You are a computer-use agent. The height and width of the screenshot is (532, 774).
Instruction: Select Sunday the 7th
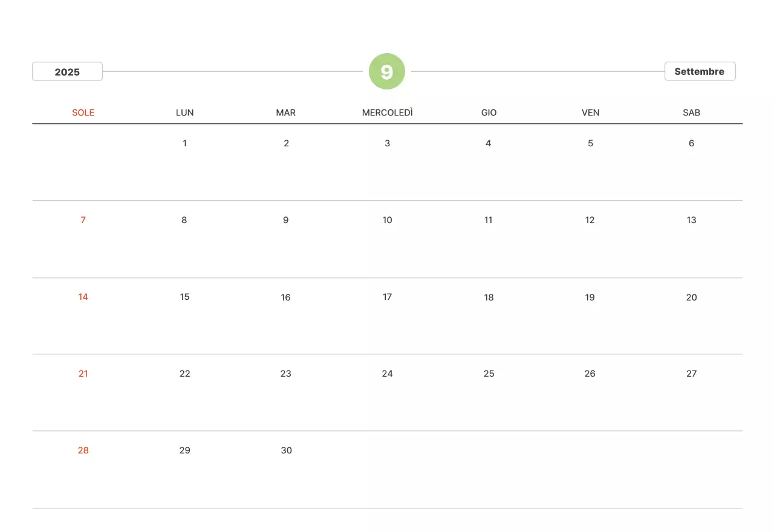83,220
